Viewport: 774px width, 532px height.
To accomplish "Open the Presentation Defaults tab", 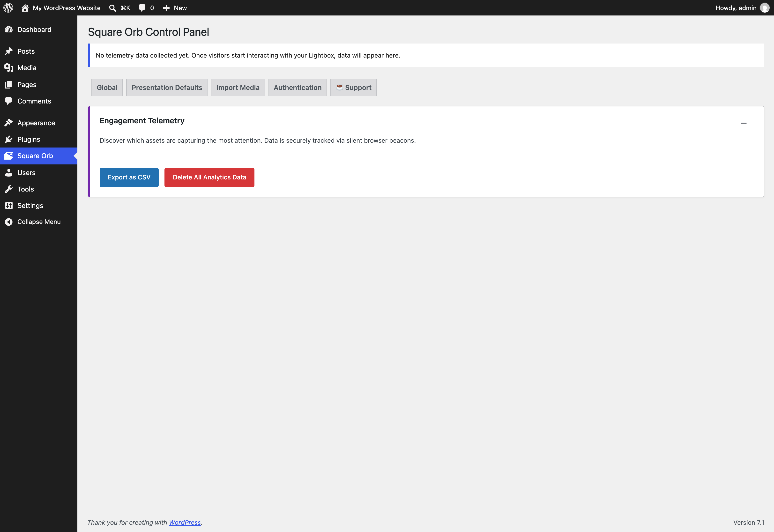I will (167, 87).
